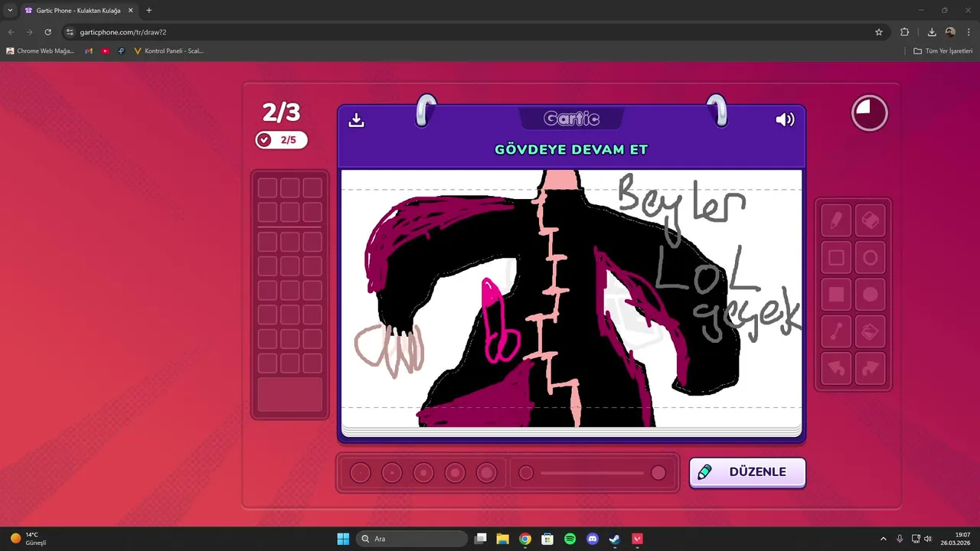Select the Line tool

[836, 332]
